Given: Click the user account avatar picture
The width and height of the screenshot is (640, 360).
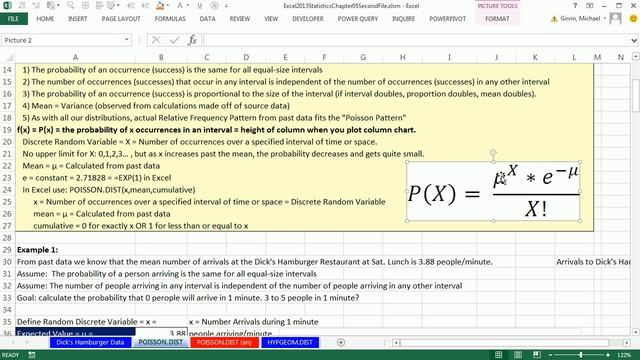Looking at the screenshot, I should click(615, 18).
